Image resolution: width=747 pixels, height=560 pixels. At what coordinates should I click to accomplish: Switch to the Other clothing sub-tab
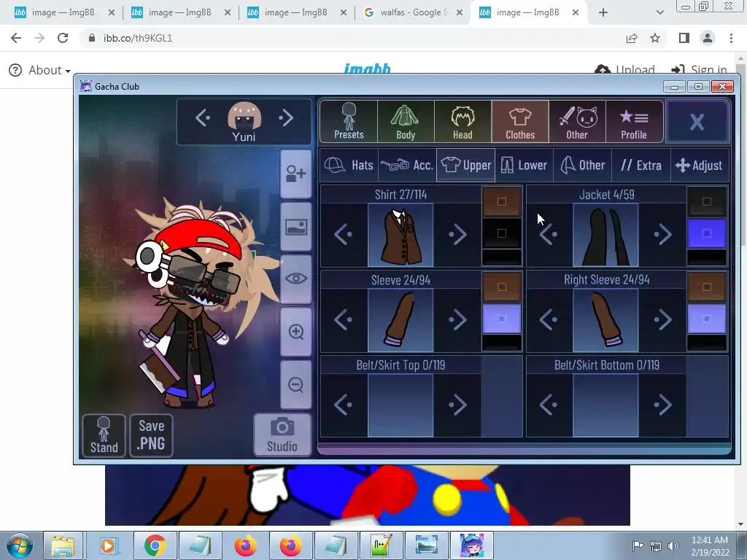(x=583, y=166)
